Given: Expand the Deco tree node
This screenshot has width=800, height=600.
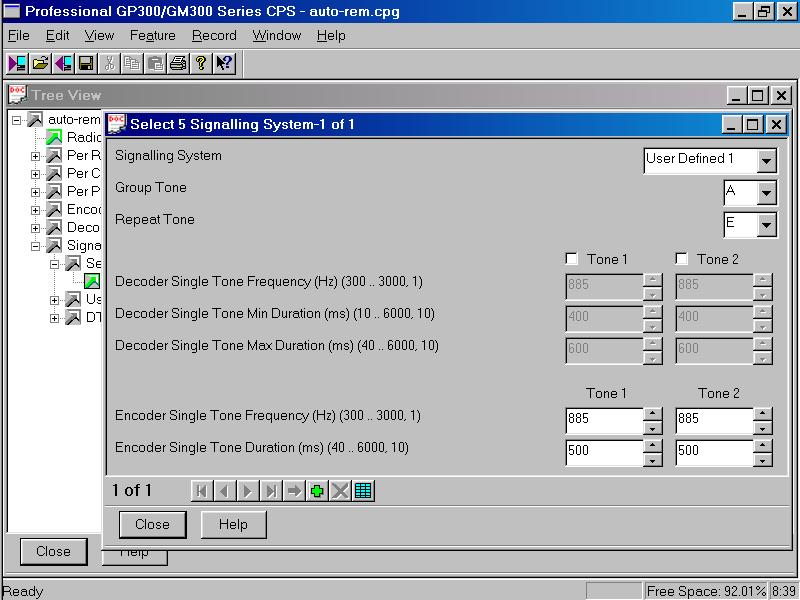Looking at the screenshot, I should pos(35,228).
